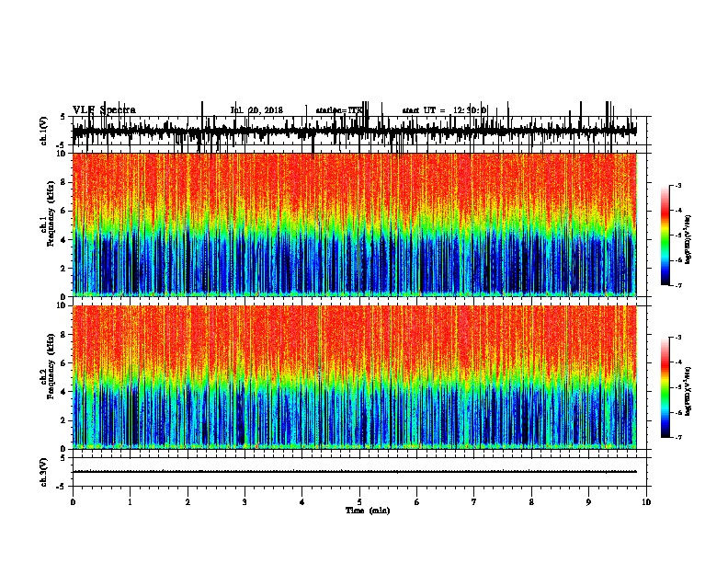
Task: Click the "5" tick on ch.1(V) axis
Action: pyautogui.click(x=63, y=117)
